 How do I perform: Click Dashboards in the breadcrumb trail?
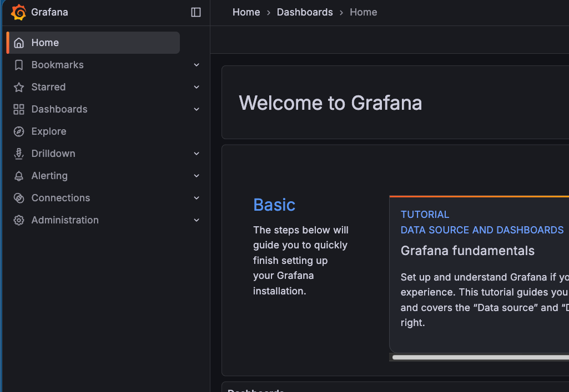pyautogui.click(x=305, y=12)
